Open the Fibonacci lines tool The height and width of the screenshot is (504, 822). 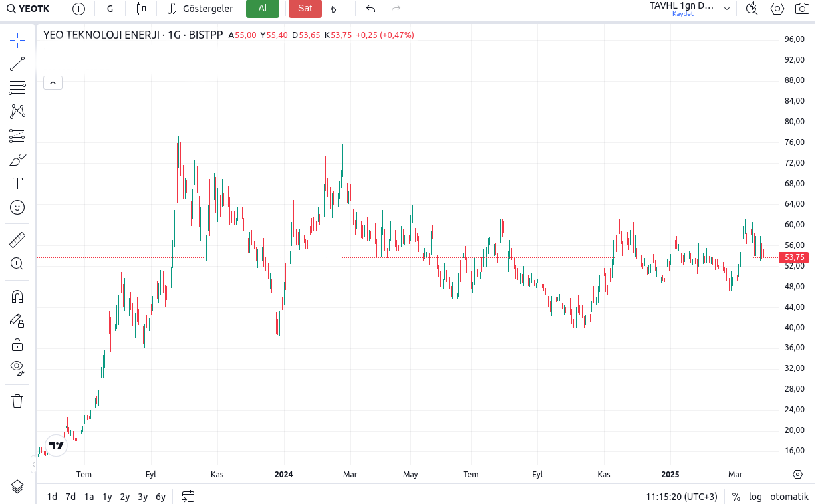tap(17, 88)
